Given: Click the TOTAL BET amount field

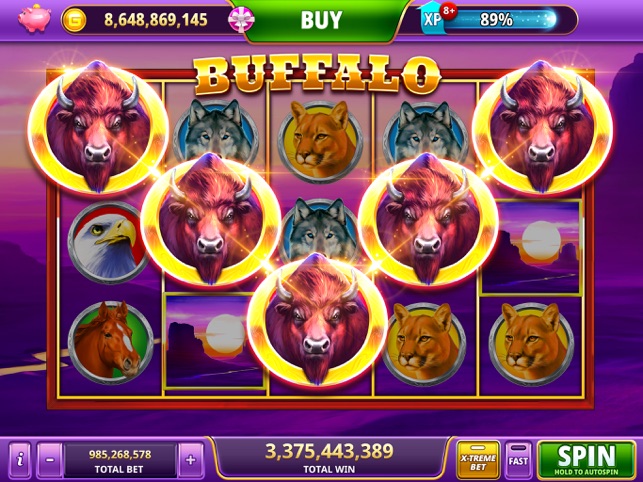Looking at the screenshot, I should 120,459.
